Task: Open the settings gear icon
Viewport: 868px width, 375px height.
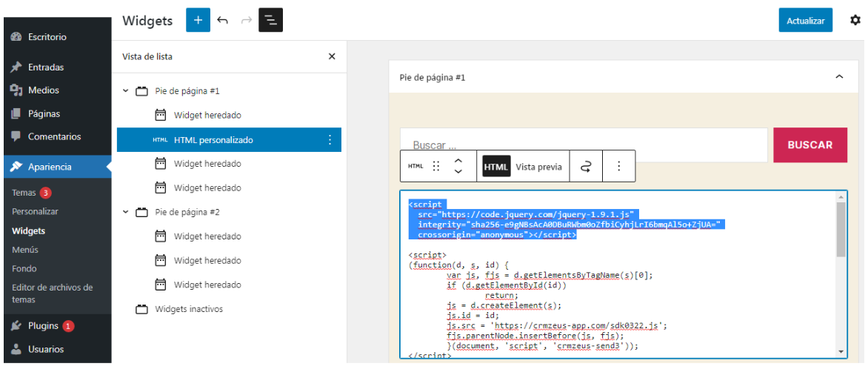Action: click(x=855, y=21)
